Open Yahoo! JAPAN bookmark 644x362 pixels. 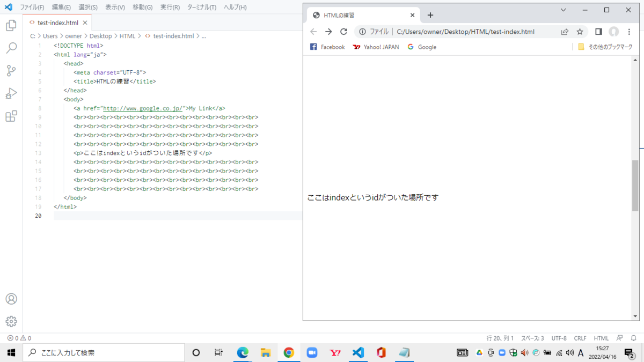click(x=376, y=47)
